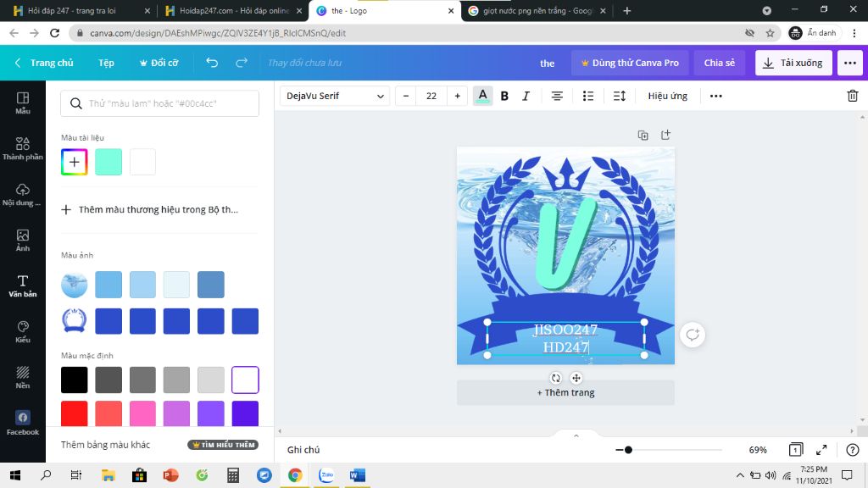Open more toolbar options
Image resolution: width=868 pixels, height=488 pixels.
click(715, 96)
